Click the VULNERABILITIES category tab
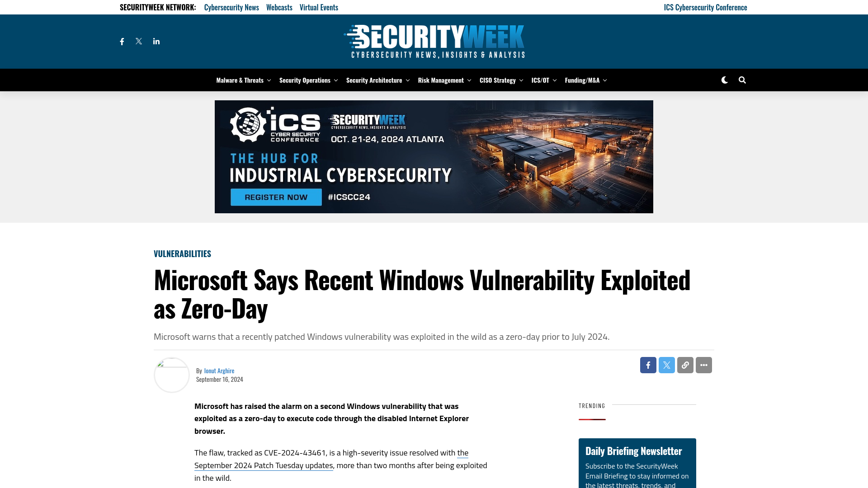Viewport: 868px width, 488px height. coord(183,253)
